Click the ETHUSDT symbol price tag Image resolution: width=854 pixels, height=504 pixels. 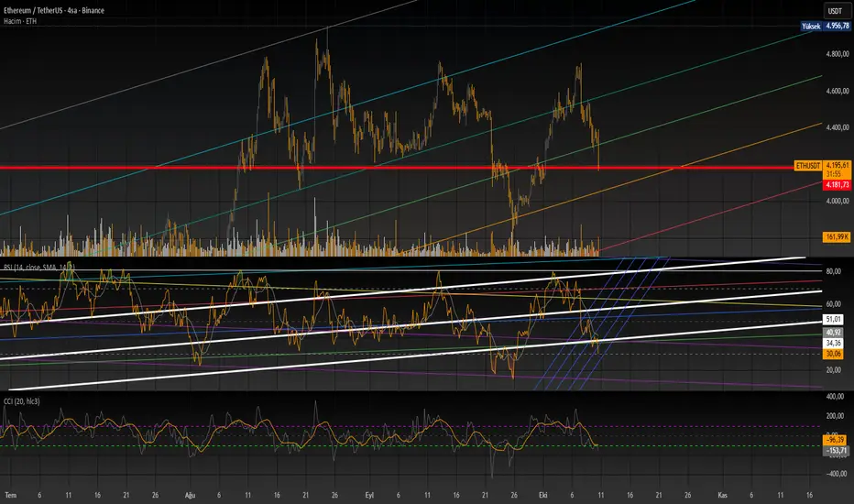pyautogui.click(x=807, y=166)
